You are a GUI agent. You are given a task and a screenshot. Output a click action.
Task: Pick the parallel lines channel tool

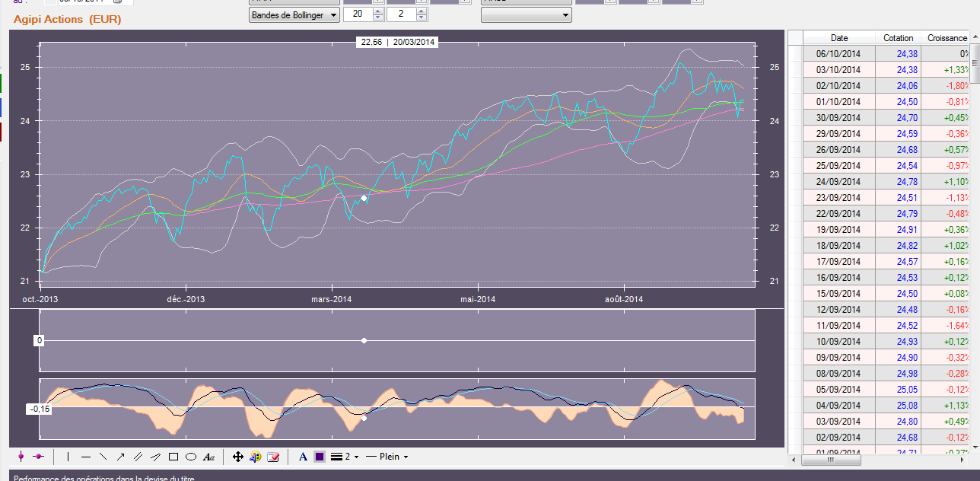point(138,457)
